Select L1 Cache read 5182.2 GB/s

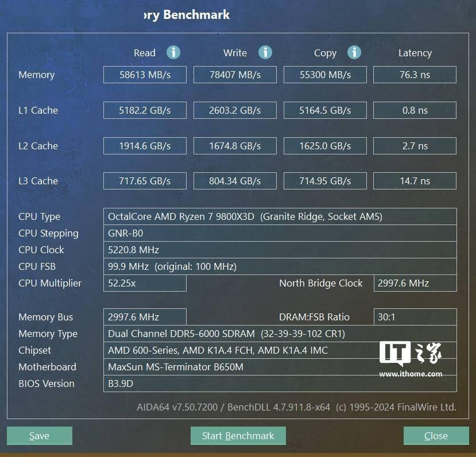(145, 110)
